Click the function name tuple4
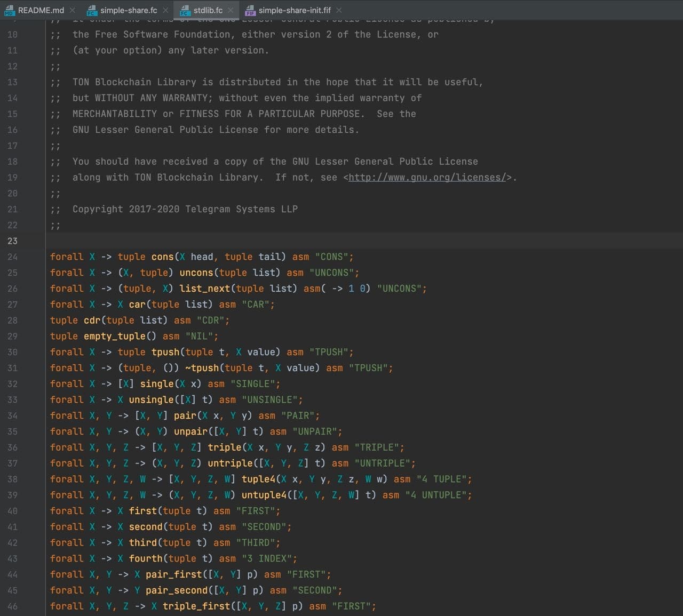Screen dimensions: 683x616 click(258, 479)
